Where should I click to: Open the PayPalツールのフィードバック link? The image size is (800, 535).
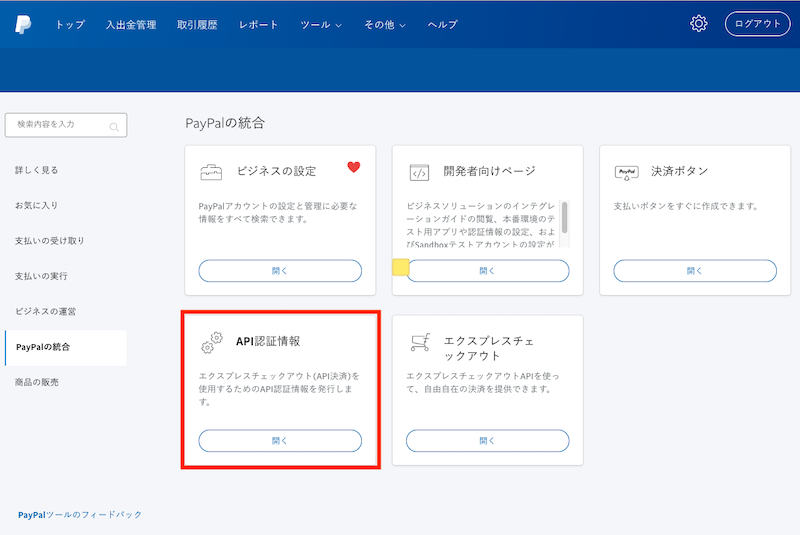pyautogui.click(x=80, y=515)
